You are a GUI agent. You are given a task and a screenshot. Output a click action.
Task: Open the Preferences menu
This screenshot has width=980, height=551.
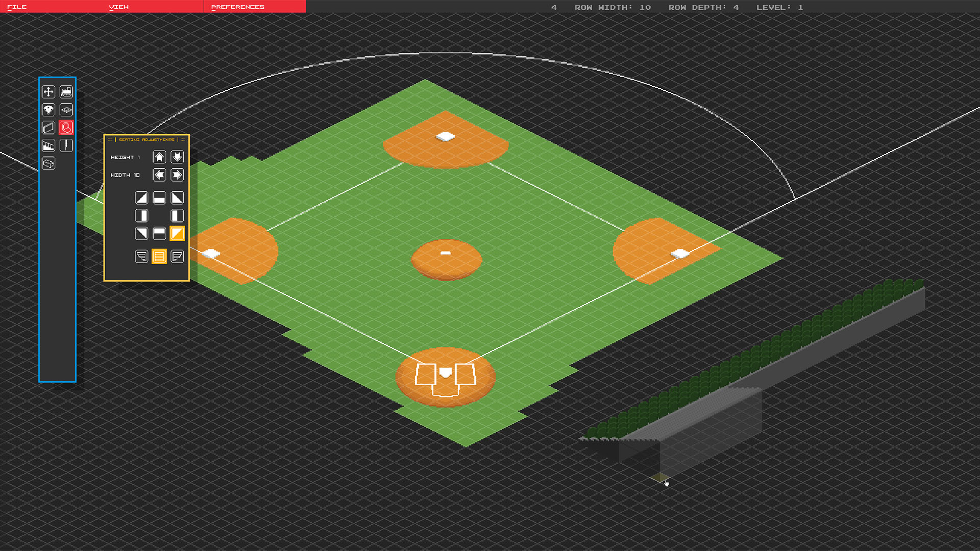point(238,7)
